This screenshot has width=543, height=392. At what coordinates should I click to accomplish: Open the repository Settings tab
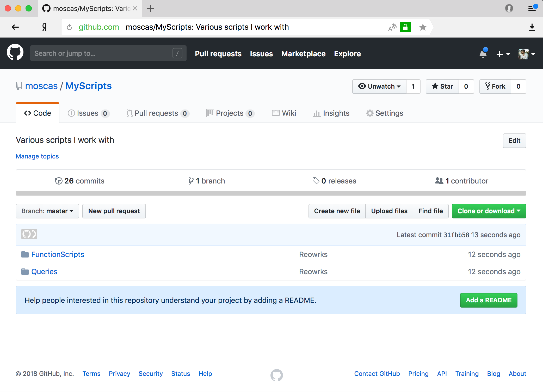pyautogui.click(x=385, y=113)
